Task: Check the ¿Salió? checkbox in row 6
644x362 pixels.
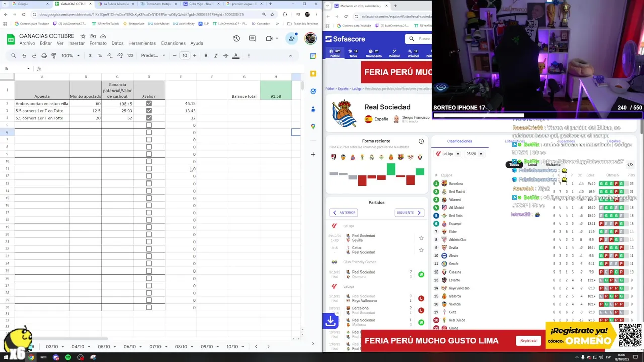Action: 149,132
